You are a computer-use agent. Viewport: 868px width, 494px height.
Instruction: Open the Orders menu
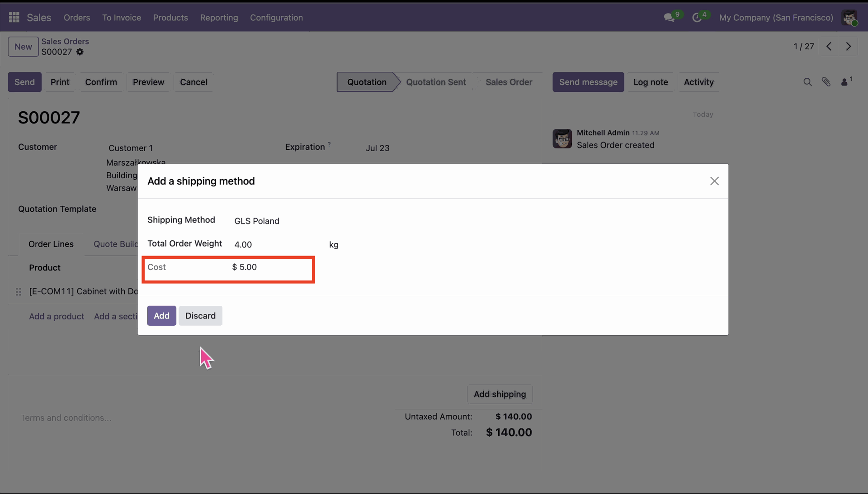point(77,18)
